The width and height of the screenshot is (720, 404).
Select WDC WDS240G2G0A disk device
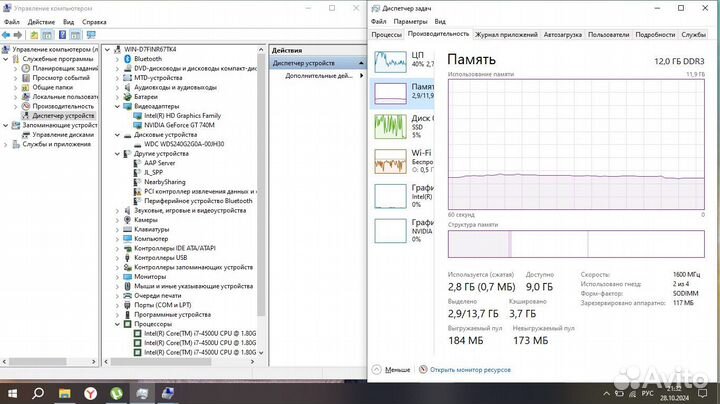coord(184,144)
